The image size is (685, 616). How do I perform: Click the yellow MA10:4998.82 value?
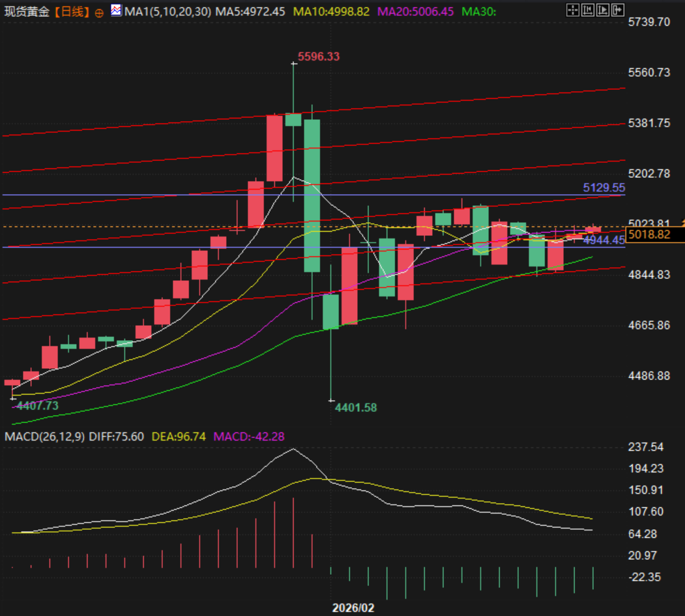331,12
